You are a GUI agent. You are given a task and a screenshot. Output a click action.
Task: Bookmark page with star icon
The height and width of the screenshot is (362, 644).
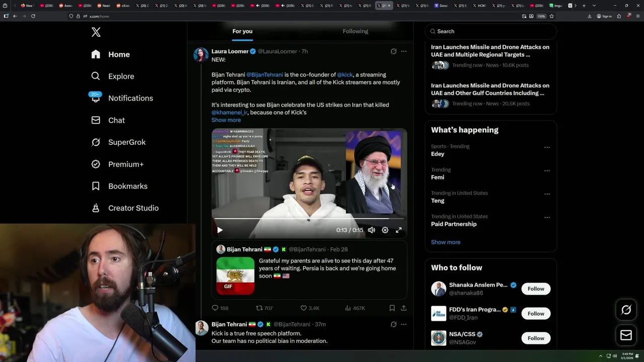pos(551,16)
